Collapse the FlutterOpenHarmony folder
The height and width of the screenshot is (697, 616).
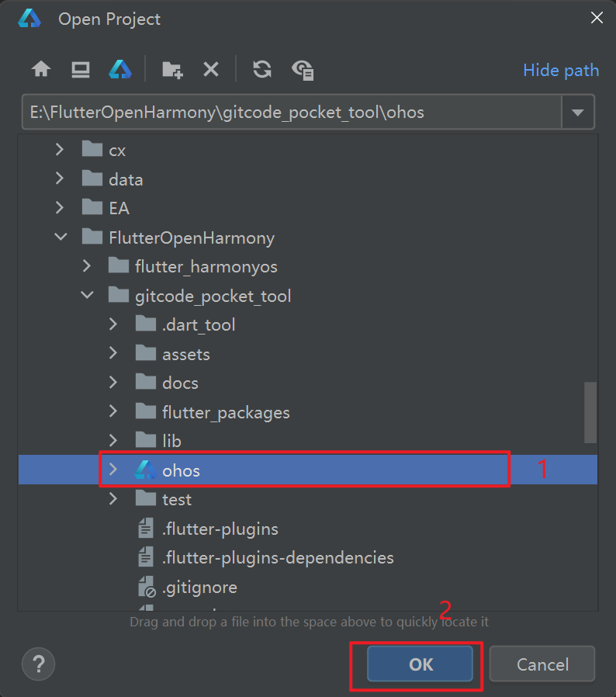pyautogui.click(x=61, y=237)
